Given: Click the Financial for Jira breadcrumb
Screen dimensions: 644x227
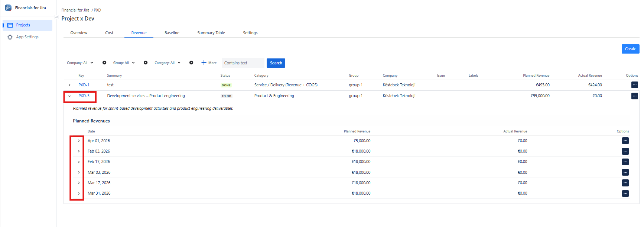Looking at the screenshot, I should (x=75, y=10).
